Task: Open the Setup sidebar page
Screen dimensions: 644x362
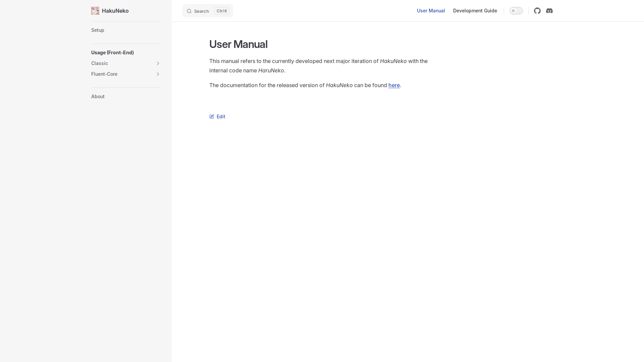Action: (x=98, y=30)
